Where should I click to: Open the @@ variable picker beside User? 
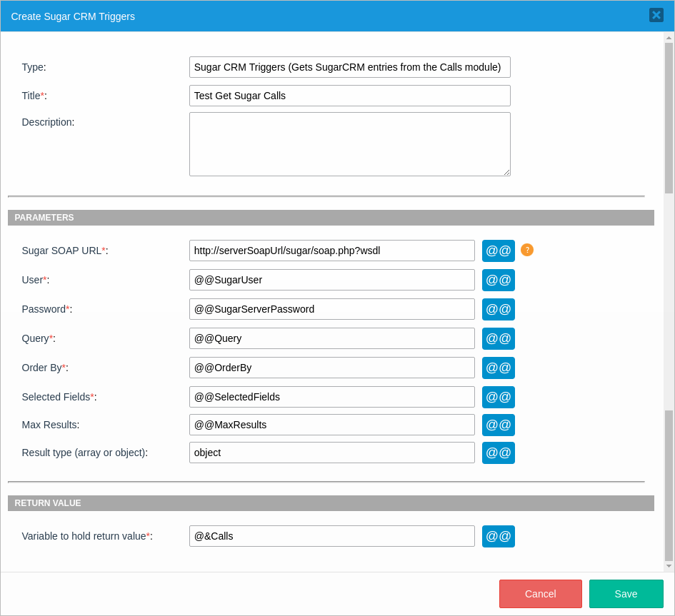tap(498, 280)
